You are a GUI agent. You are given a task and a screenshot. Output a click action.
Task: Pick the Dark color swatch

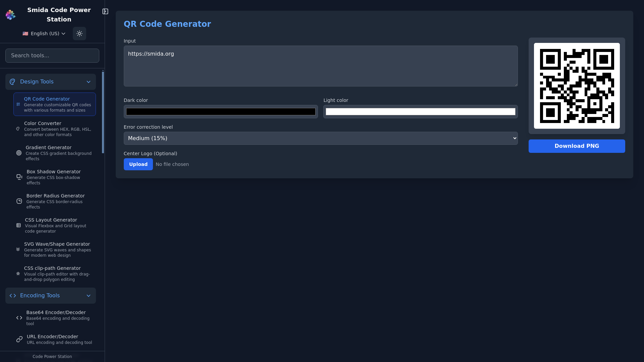[221, 112]
